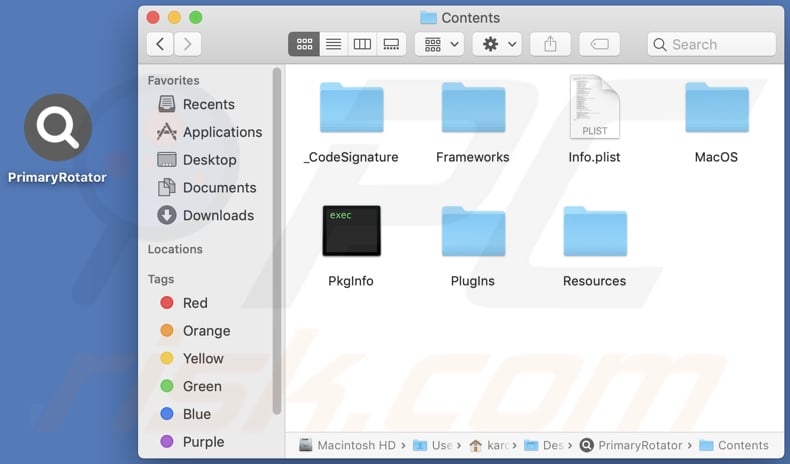
Task: Open Desktop in the sidebar
Action: click(197, 160)
